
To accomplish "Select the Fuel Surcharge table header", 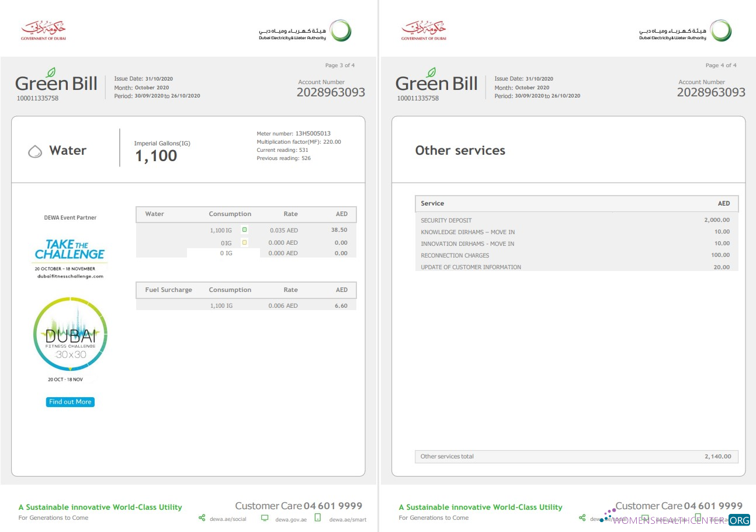I will click(168, 290).
